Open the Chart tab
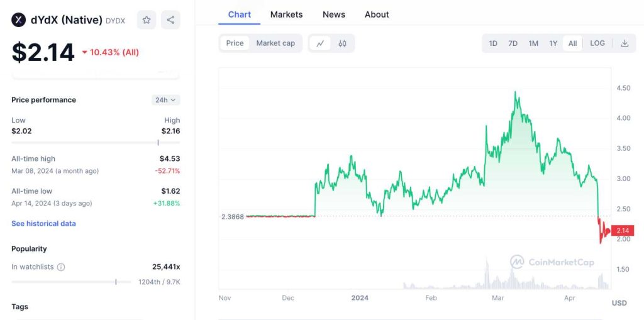This screenshot has width=644, height=320. click(240, 14)
